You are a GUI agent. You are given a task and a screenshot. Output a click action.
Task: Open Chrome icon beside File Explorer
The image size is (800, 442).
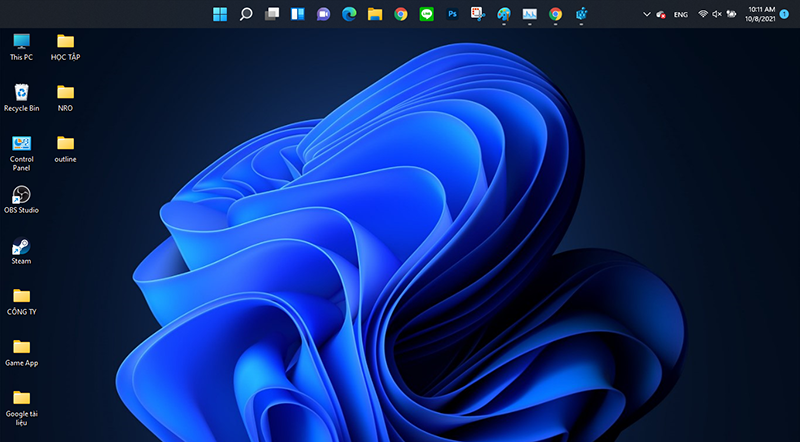click(x=401, y=14)
